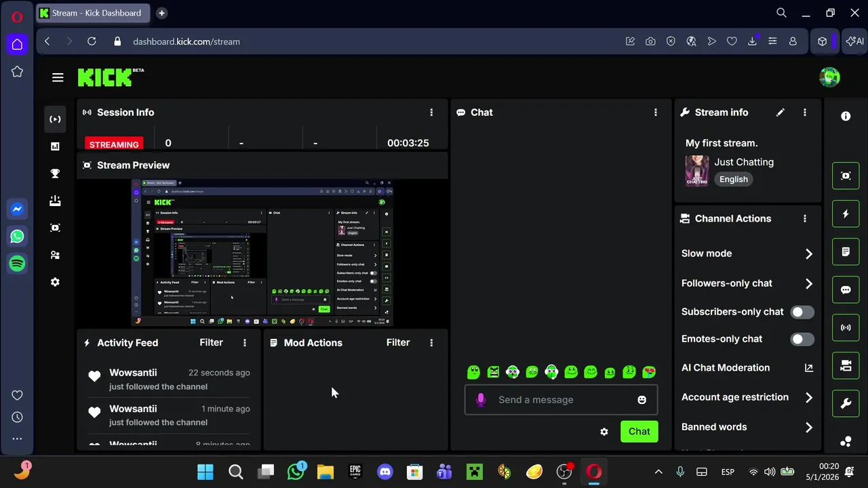Open the user avatar menu
The image size is (868, 488).
(x=829, y=77)
